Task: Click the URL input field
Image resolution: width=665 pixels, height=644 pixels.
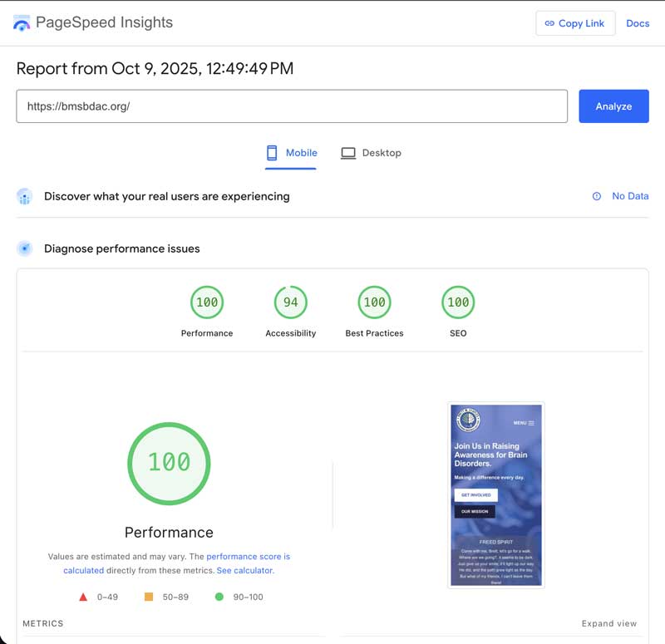Action: click(x=291, y=106)
